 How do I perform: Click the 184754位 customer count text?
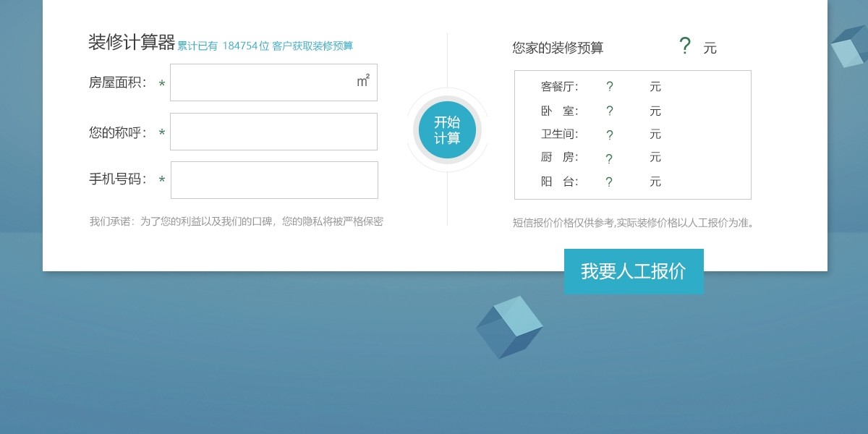pos(246,46)
